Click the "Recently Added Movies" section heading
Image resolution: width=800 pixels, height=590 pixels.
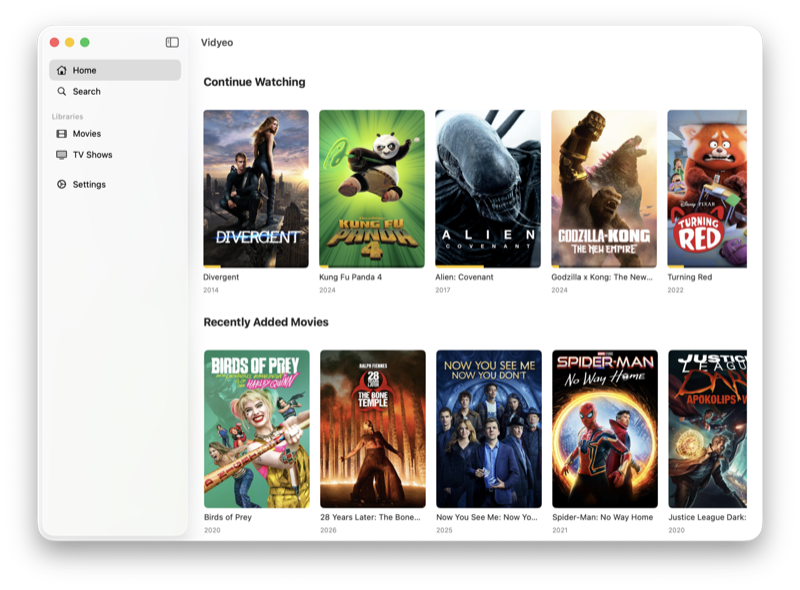[x=266, y=322]
